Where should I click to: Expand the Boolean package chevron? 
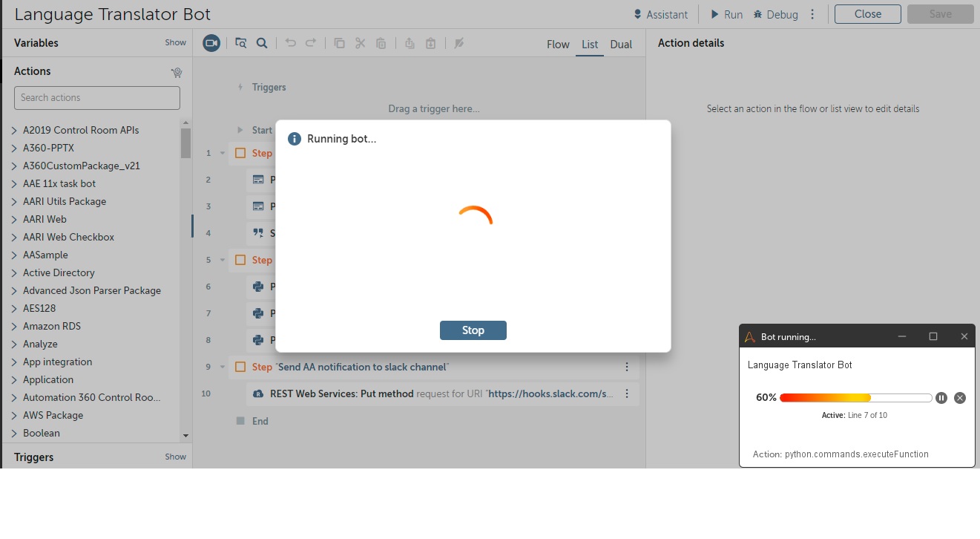pyautogui.click(x=14, y=433)
